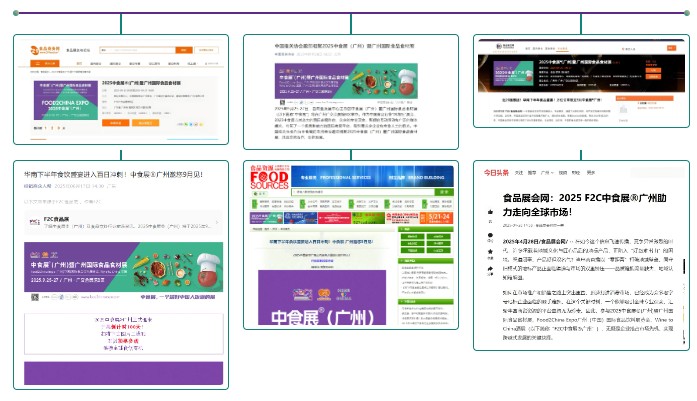Click the blue link under the Food Sources article title
Screen dimensions: 697x401
point(322,261)
